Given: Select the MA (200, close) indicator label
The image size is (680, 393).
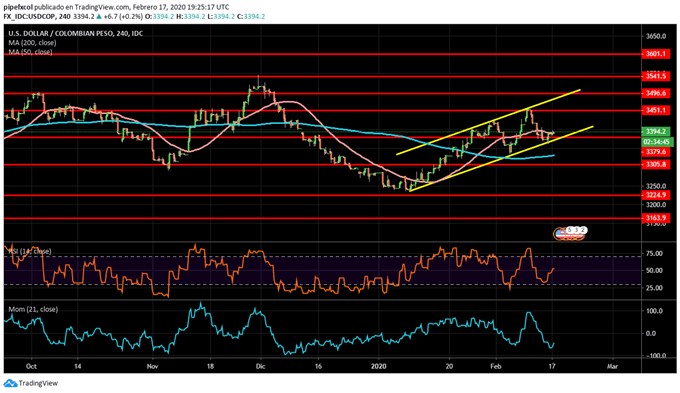Looking at the screenshot, I should 32,43.
